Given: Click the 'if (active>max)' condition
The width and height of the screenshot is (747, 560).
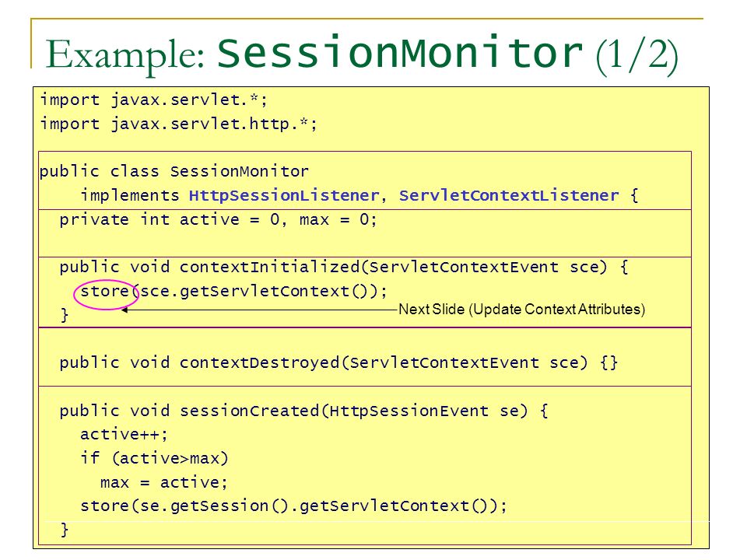Looking at the screenshot, I should pyautogui.click(x=154, y=458).
